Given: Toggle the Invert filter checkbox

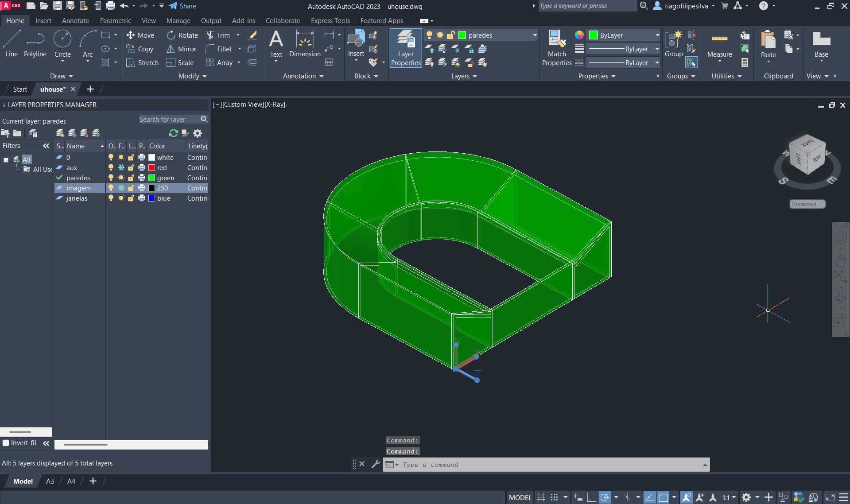Looking at the screenshot, I should (x=6, y=443).
